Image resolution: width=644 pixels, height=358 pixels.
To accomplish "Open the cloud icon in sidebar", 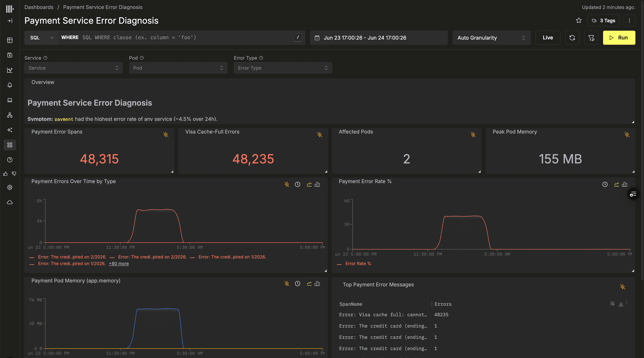I will point(10,202).
